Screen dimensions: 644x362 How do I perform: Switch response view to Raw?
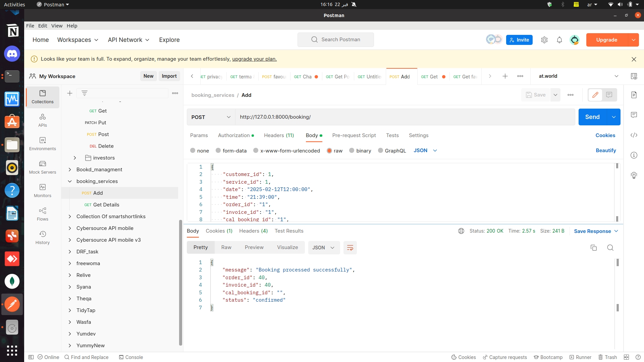226,247
